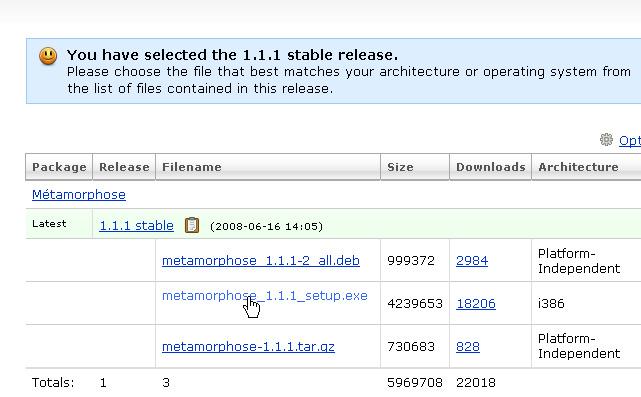This screenshot has width=641, height=397.
Task: Sort by Filename column header
Action: (x=268, y=167)
